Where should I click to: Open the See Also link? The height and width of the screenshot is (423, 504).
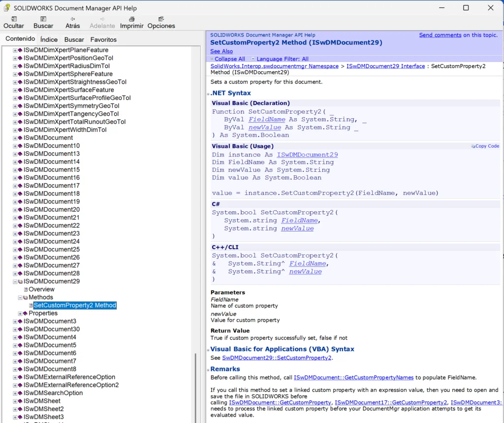(x=221, y=52)
